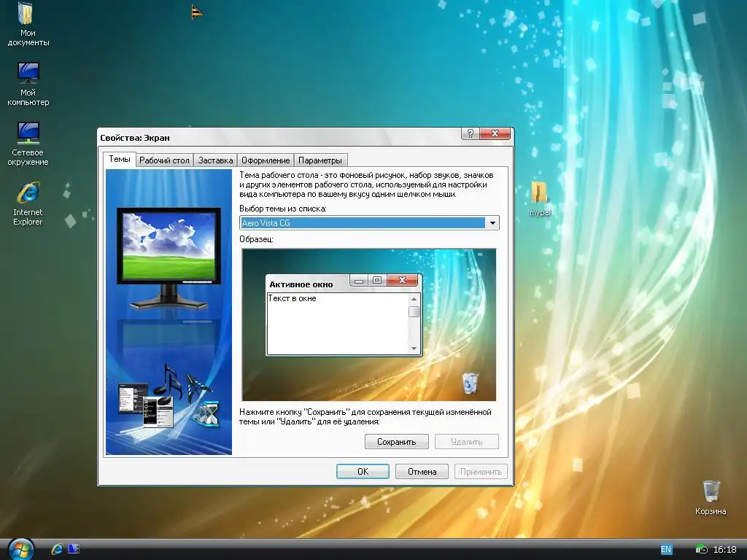The height and width of the screenshot is (560, 747).
Task: Open the Windows Start orb
Action: (x=21, y=549)
